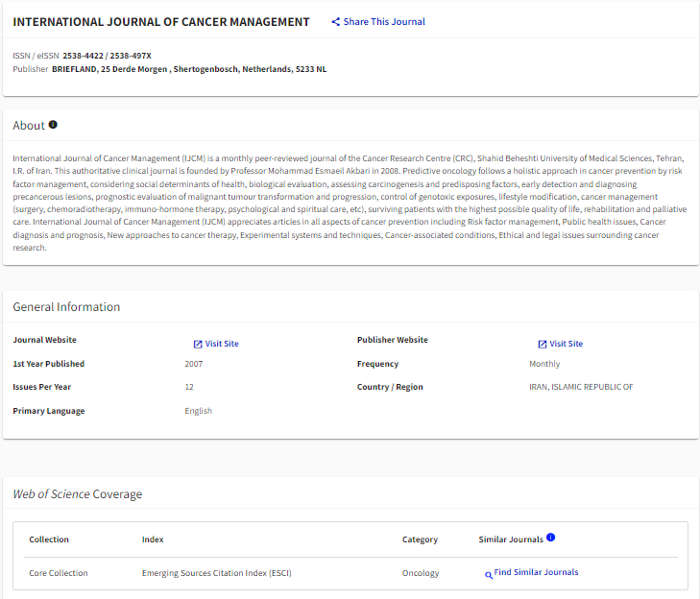Viewport: 700px width, 599px height.
Task: Click the Index column header
Action: coord(153,539)
